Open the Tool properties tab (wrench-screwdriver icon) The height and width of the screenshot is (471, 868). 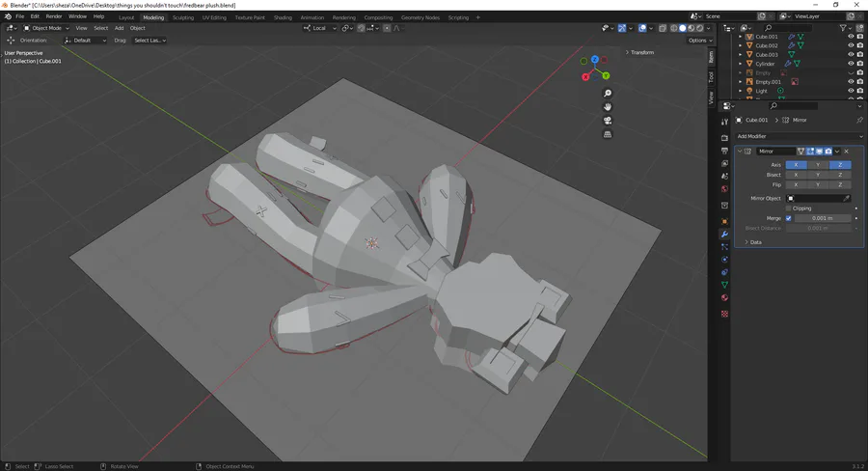(724, 122)
